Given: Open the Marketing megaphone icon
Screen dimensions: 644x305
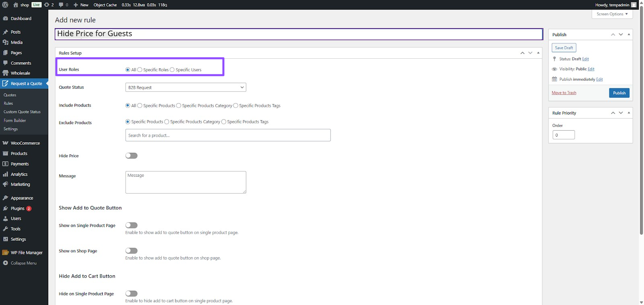Looking at the screenshot, I should click(x=5, y=184).
